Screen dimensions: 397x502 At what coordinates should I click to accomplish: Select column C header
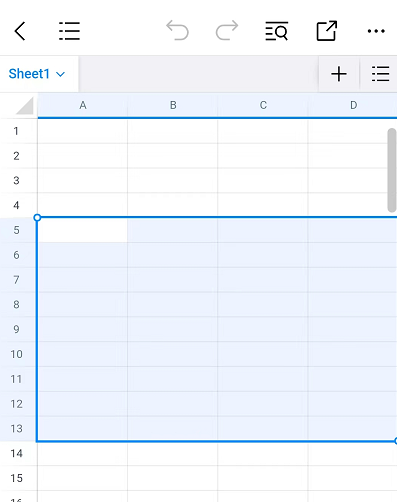[263, 105]
